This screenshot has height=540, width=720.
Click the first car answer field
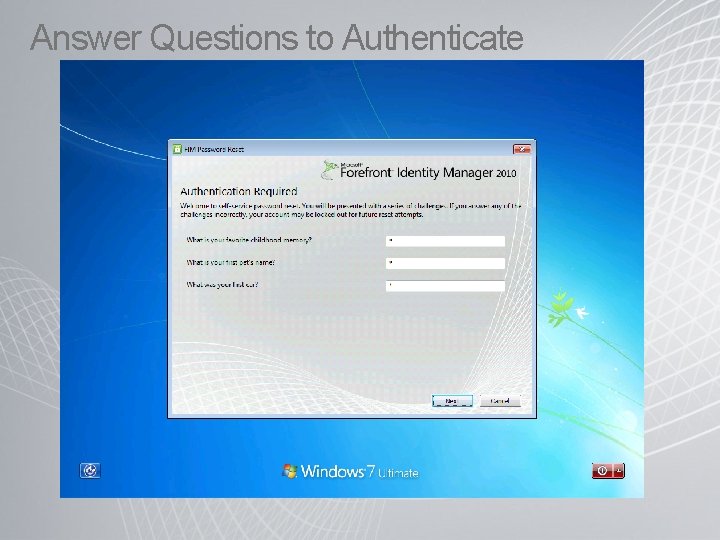(x=445, y=286)
